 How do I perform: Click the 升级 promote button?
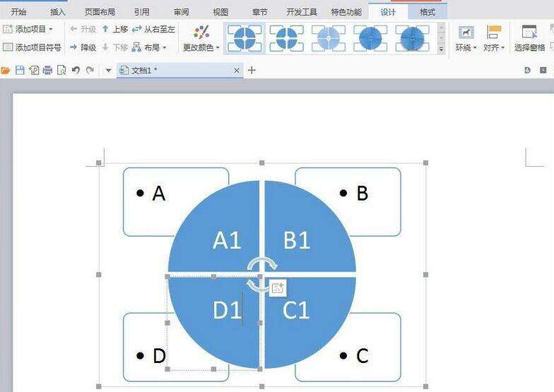click(83, 29)
